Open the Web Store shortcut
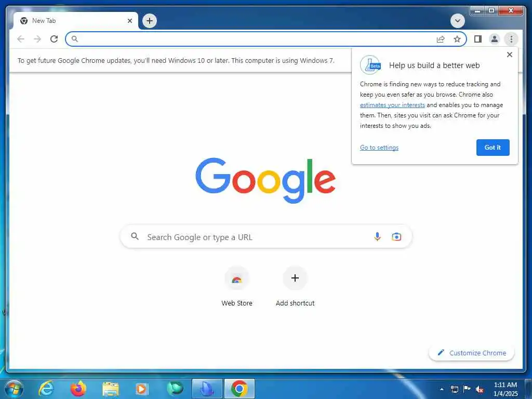The height and width of the screenshot is (399, 532). pos(237,287)
